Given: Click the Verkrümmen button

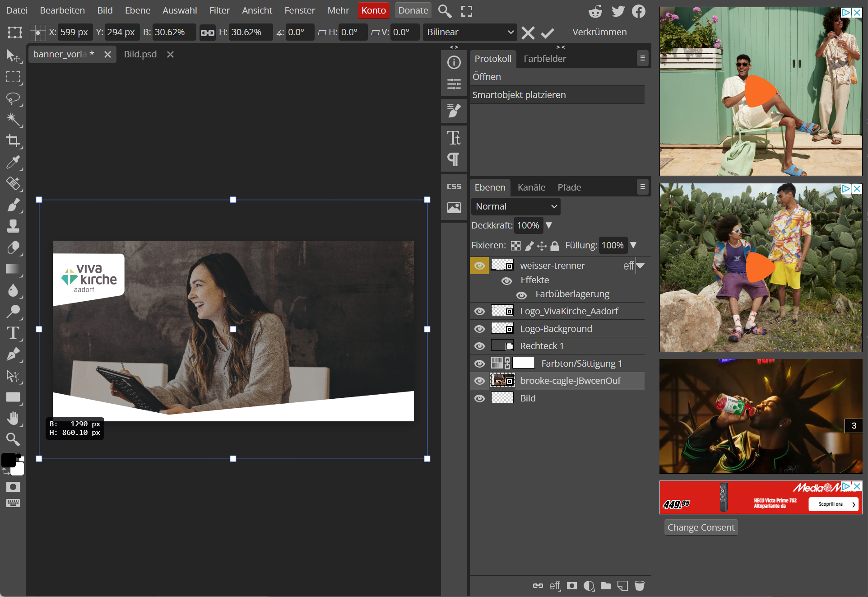Looking at the screenshot, I should point(599,33).
